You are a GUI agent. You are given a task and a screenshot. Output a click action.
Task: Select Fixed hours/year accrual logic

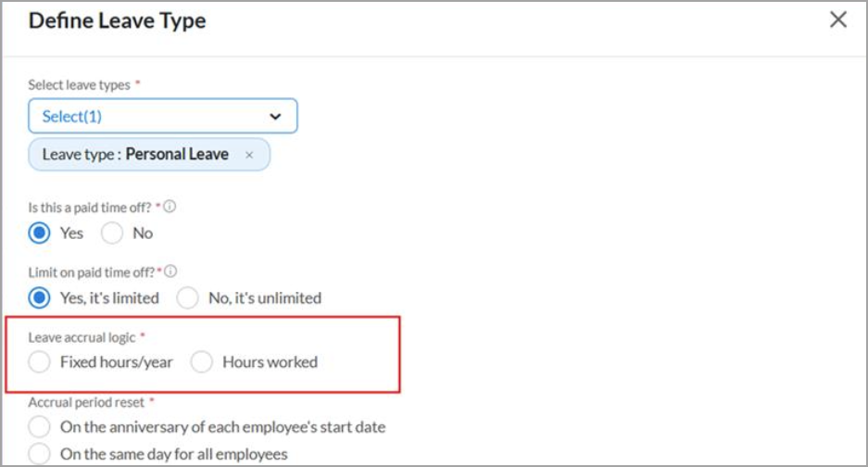40,362
